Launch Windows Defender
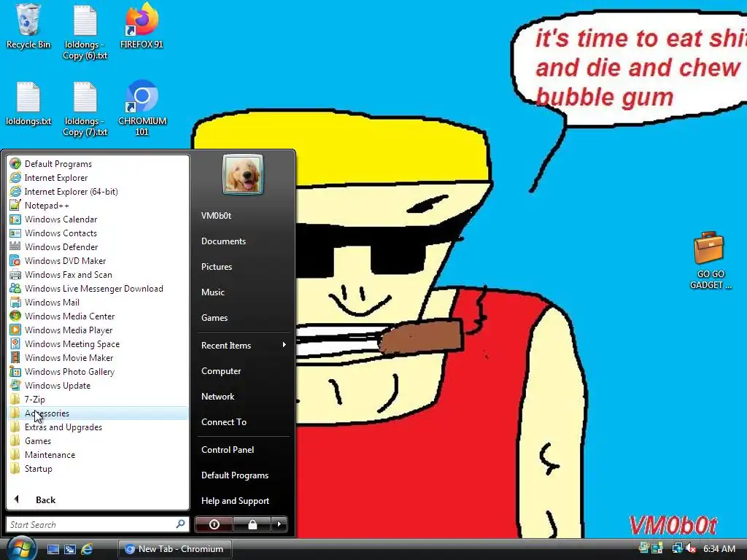 pyautogui.click(x=98, y=246)
